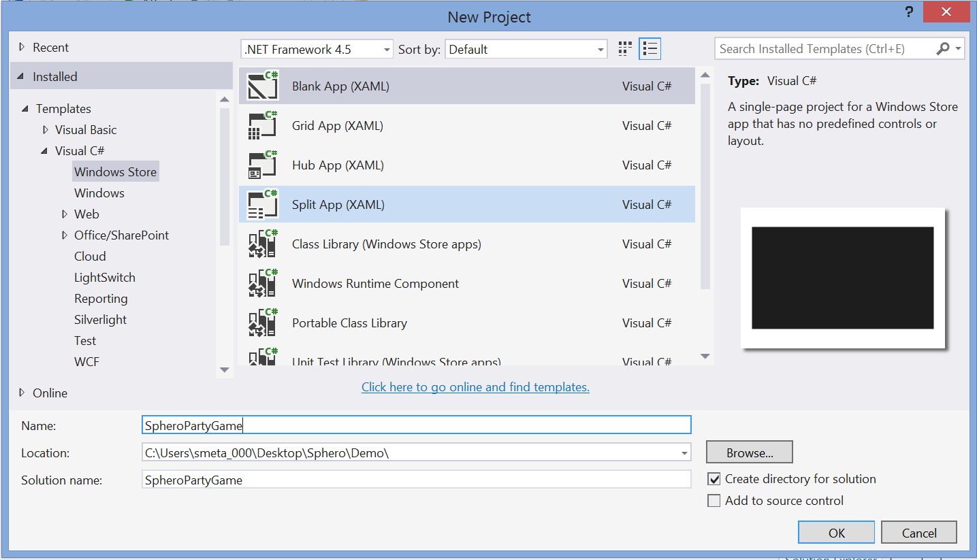Screen dimensions: 977x560
Task: Click the OK button
Action: click(837, 533)
